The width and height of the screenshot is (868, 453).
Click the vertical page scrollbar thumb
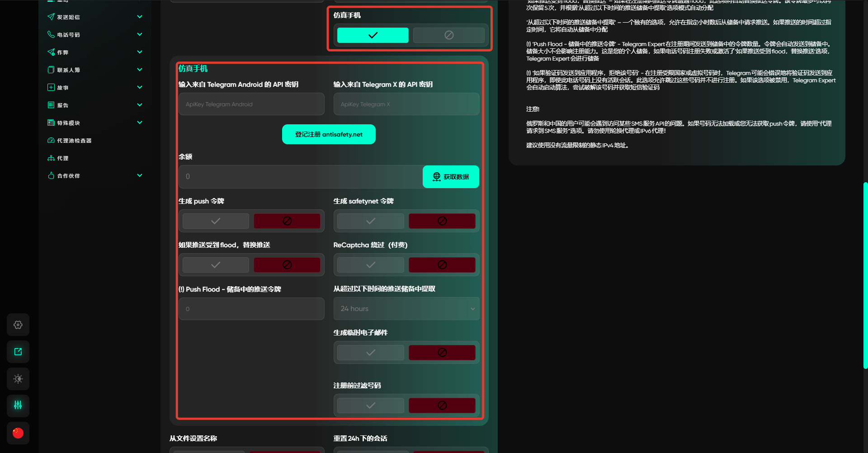(x=865, y=276)
